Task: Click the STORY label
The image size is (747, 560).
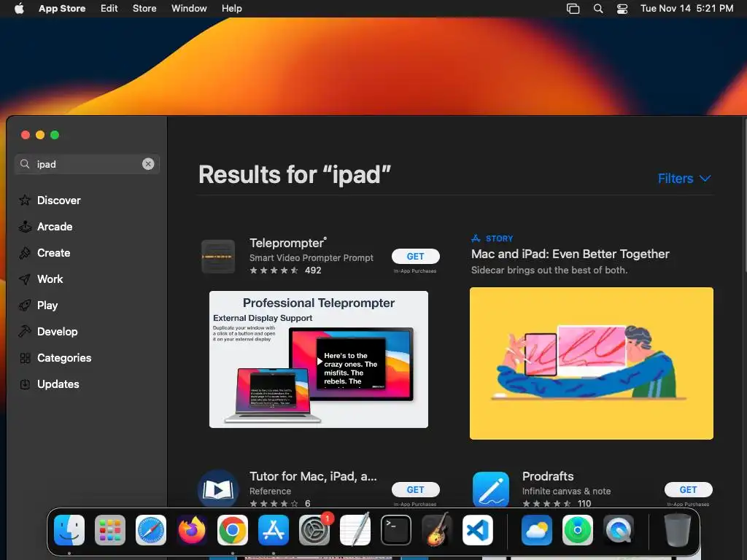Action: coord(499,238)
